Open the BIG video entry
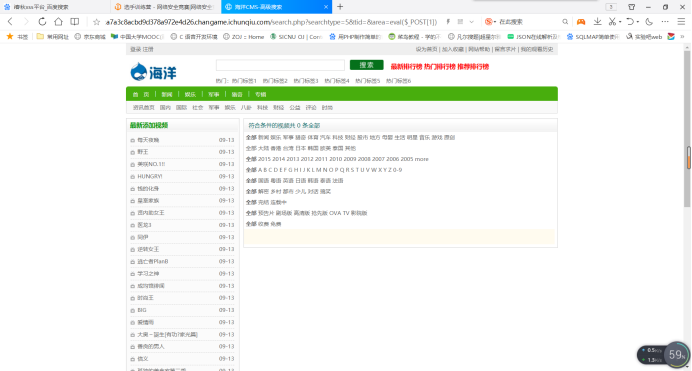The height and width of the screenshot is (371, 692). [142, 310]
